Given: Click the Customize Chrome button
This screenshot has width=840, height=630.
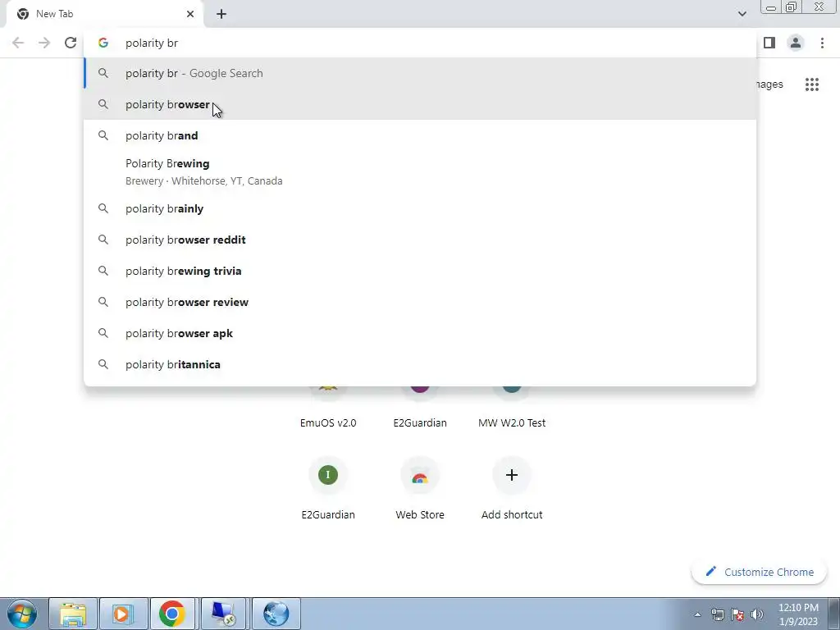Looking at the screenshot, I should click(x=759, y=572).
